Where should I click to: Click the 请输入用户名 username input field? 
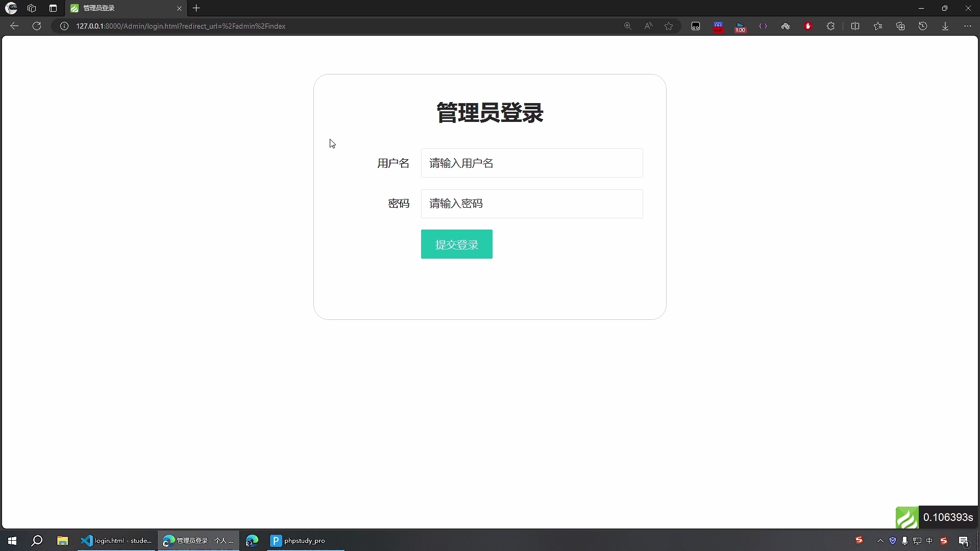point(532,163)
